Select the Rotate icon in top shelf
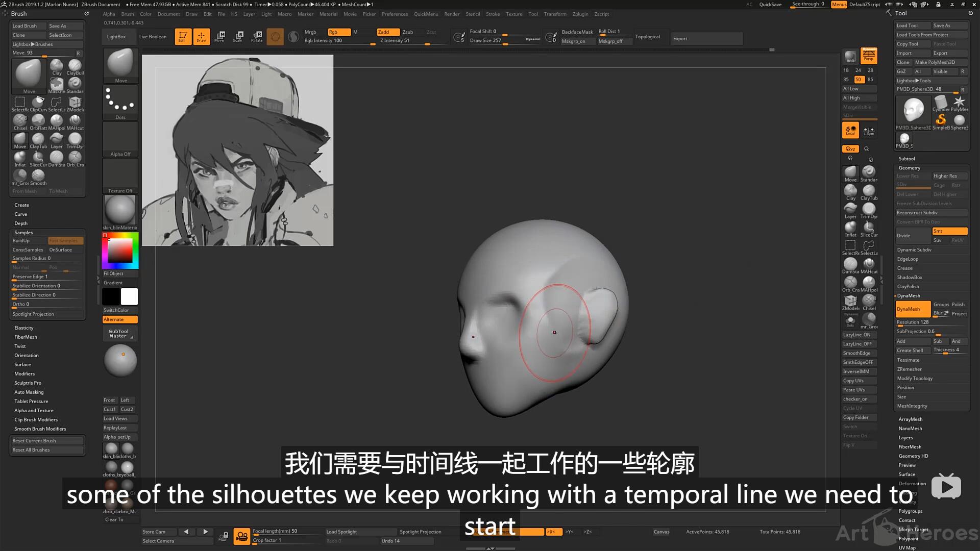This screenshot has height=551, width=980. [x=257, y=37]
